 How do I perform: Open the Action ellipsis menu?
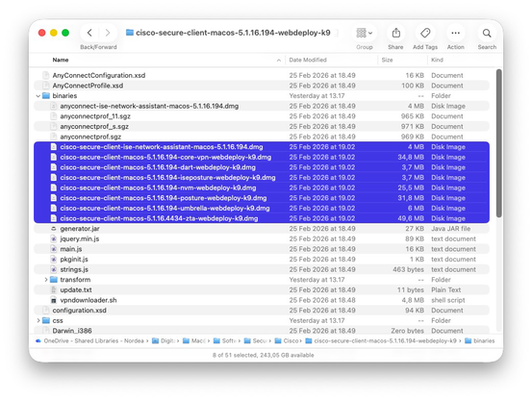point(455,33)
